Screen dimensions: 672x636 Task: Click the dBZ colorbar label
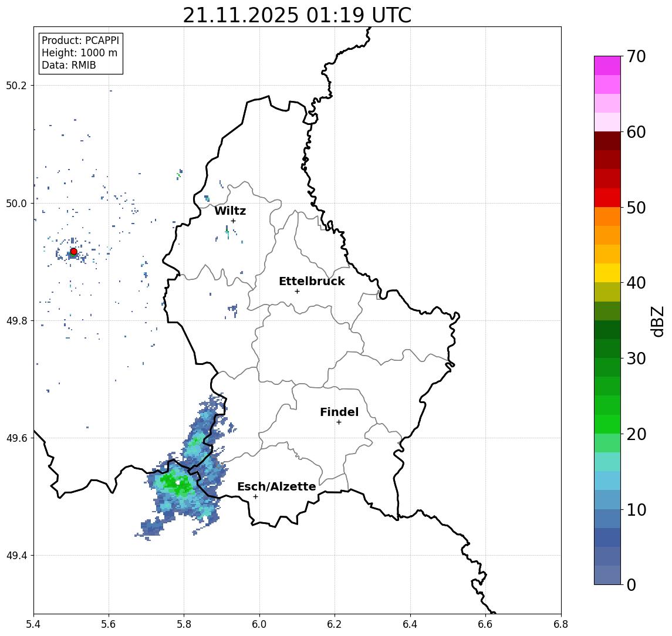click(x=657, y=321)
